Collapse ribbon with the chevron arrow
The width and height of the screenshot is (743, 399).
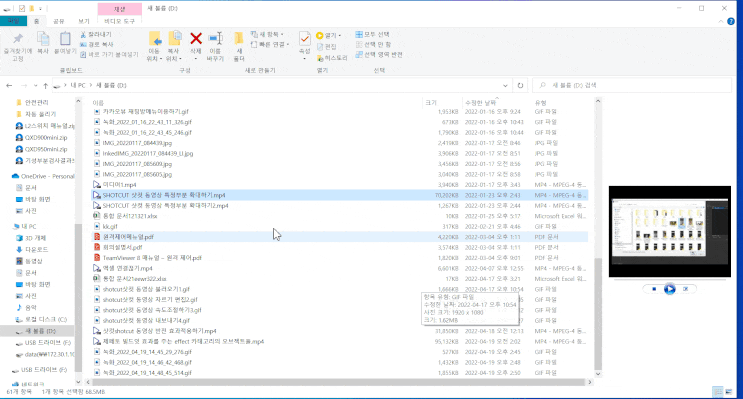tap(721, 21)
